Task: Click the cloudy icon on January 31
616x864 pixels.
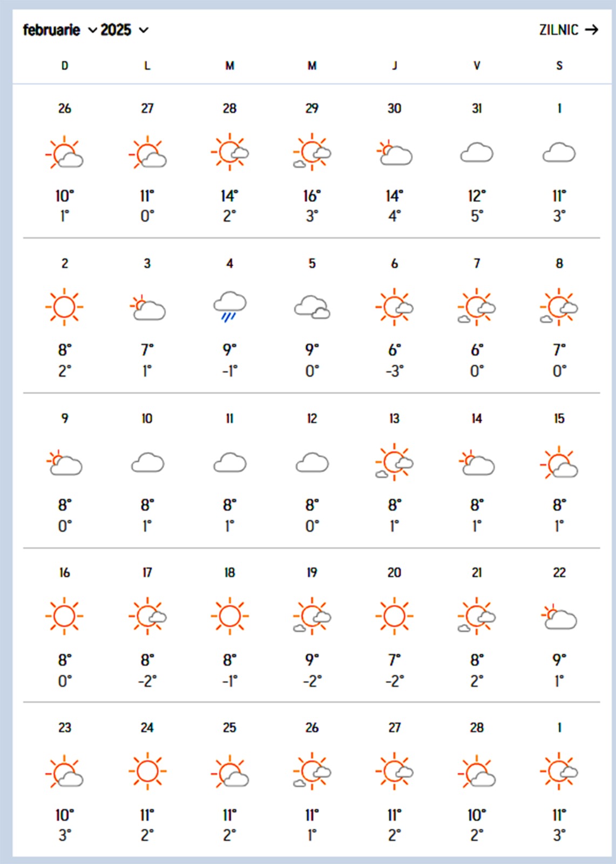Action: 476,152
